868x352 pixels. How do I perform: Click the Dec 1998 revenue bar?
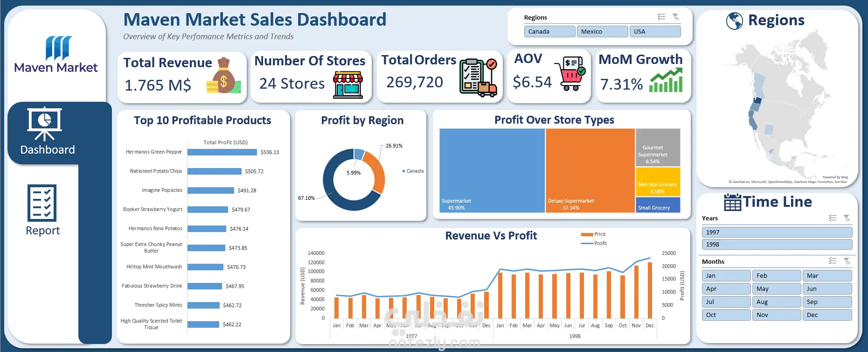click(650, 290)
